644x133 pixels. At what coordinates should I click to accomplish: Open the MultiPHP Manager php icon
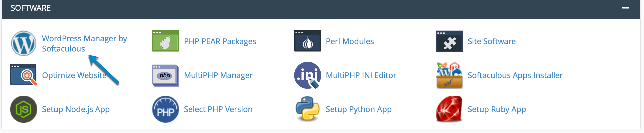(x=166, y=76)
